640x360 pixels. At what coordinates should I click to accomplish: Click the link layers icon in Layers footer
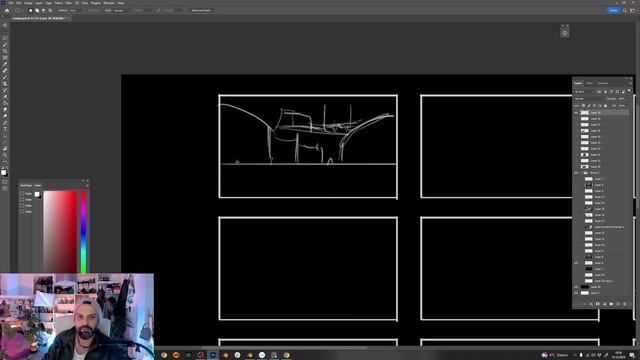coord(584,304)
